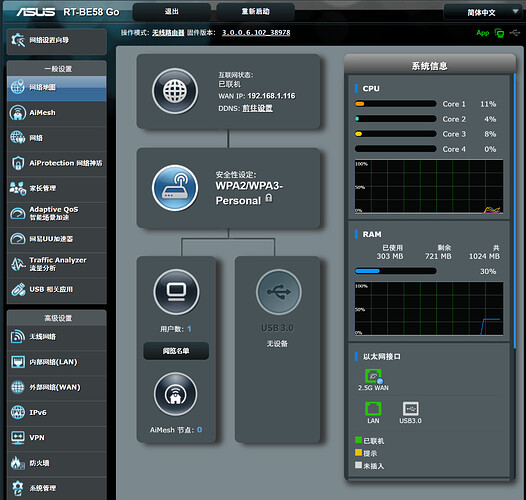
Task: Open the App link icon in header
Action: tap(483, 33)
